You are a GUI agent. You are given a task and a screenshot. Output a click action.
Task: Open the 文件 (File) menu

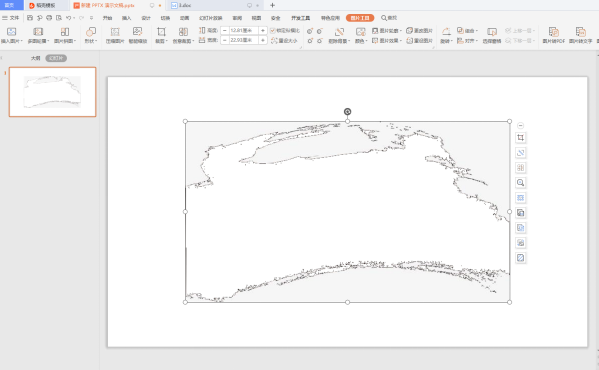11,18
